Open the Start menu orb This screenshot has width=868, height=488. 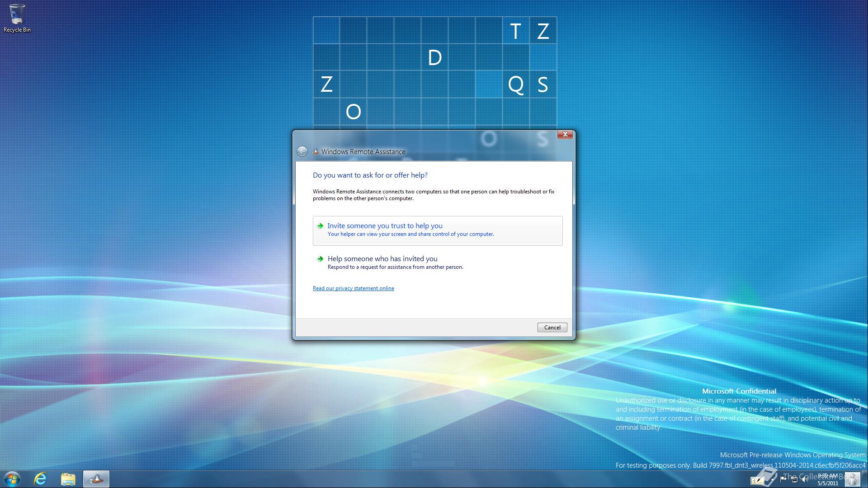[x=12, y=479]
